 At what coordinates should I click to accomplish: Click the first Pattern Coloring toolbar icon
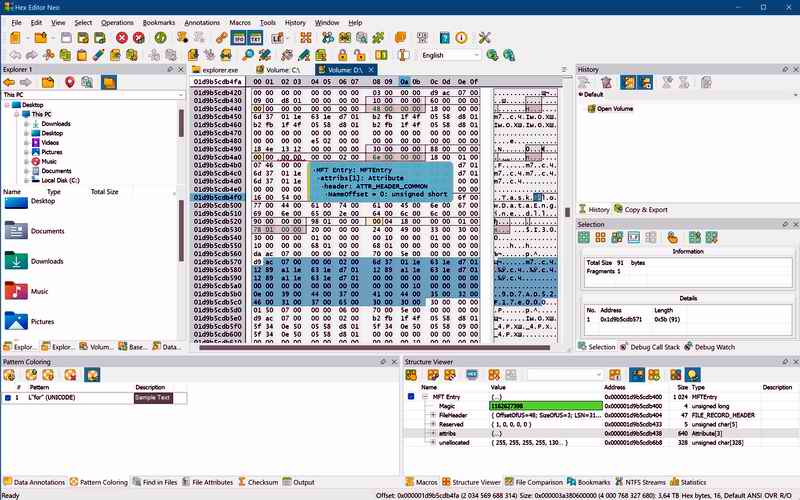11,375
